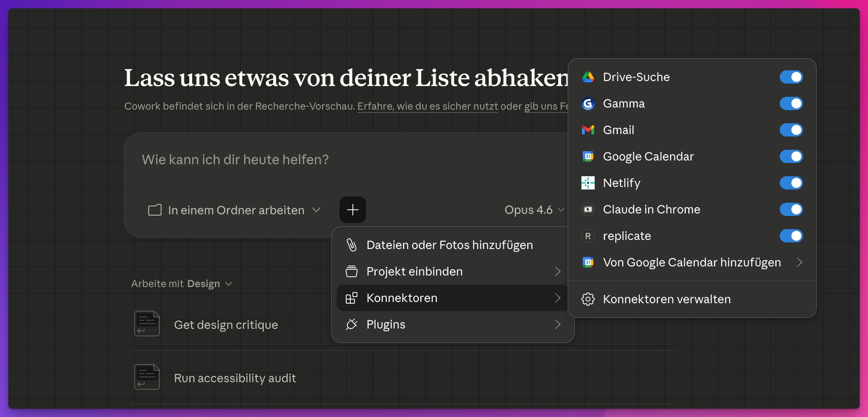Click the Google Drive icon beside Drive-Suche
The height and width of the screenshot is (417, 868).
pyautogui.click(x=588, y=77)
